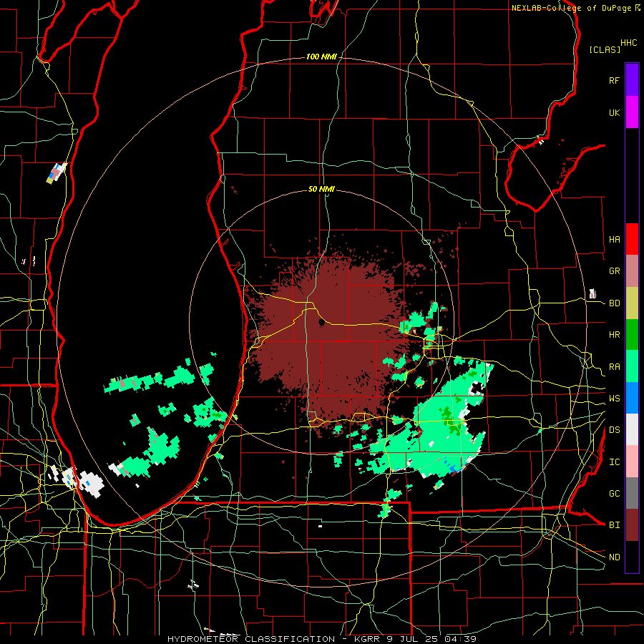Click the RF purple legend swatch

[x=632, y=80]
